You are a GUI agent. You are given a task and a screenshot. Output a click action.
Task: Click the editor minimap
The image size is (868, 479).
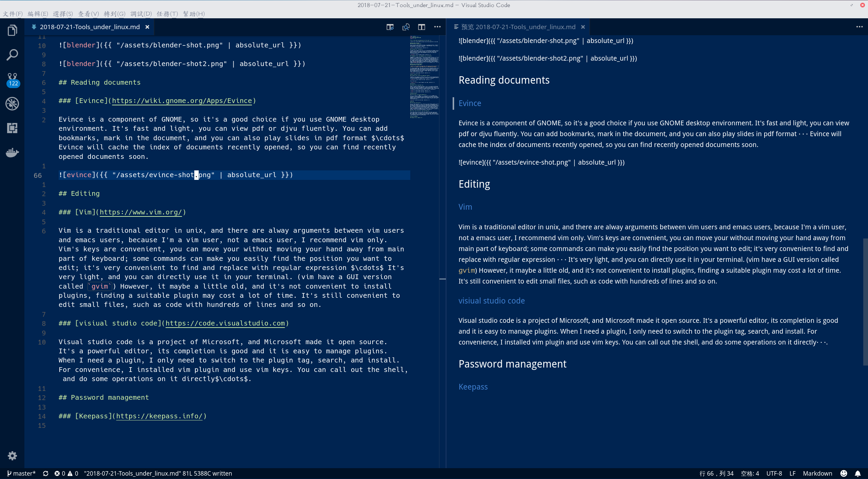pos(425,77)
